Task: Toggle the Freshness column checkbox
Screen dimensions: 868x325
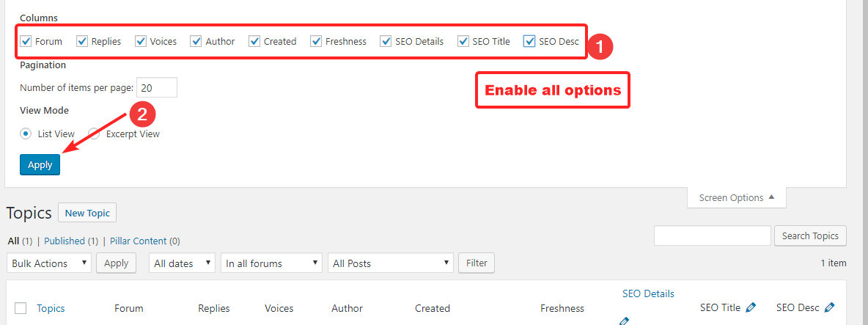Action: [x=316, y=42]
